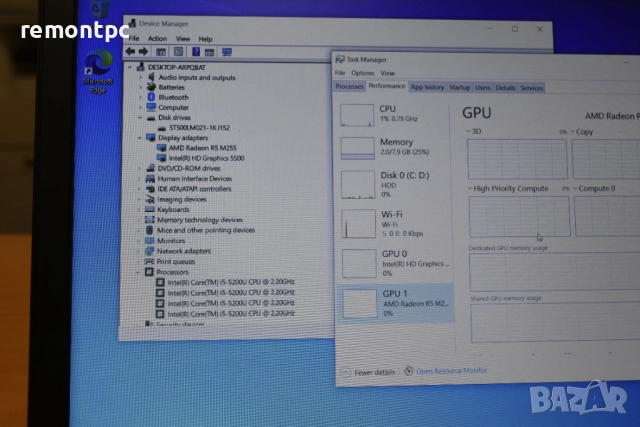Select CPU in performance sidebar
Image resolution: width=640 pixels, height=427 pixels.
pos(394,114)
